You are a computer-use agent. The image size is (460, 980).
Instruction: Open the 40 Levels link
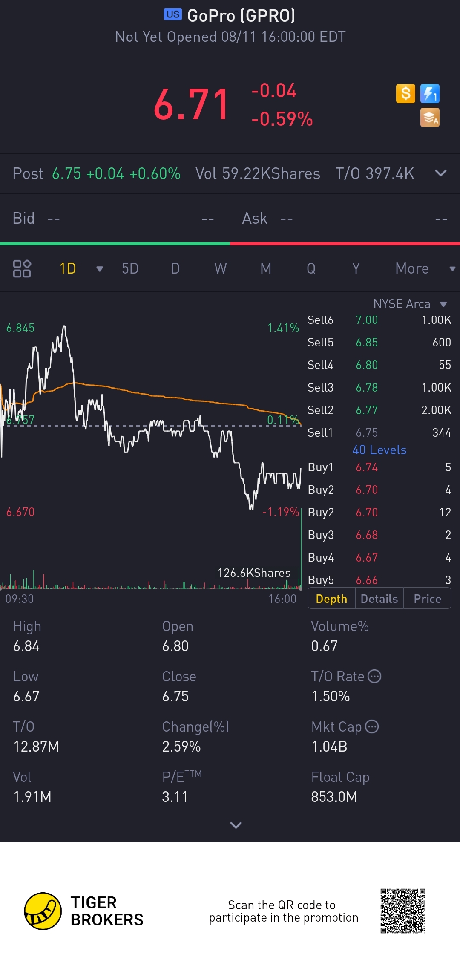pos(379,450)
